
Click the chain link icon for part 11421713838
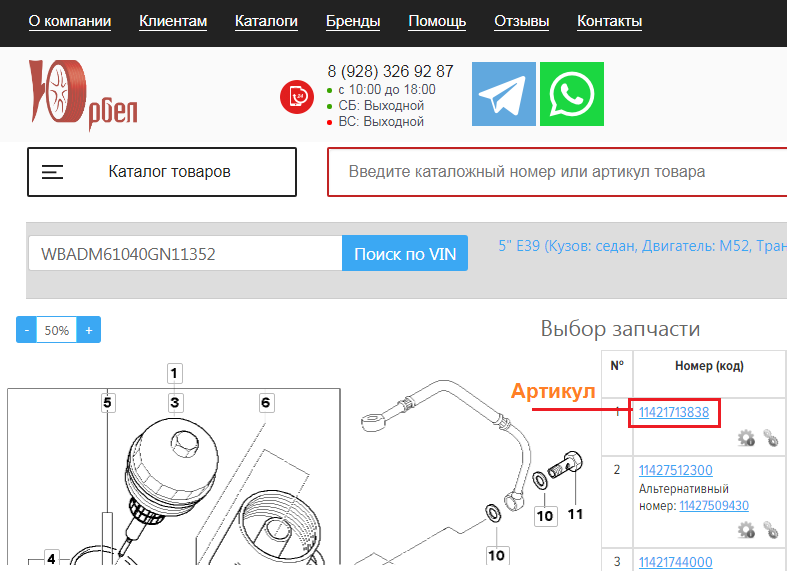[x=771, y=438]
